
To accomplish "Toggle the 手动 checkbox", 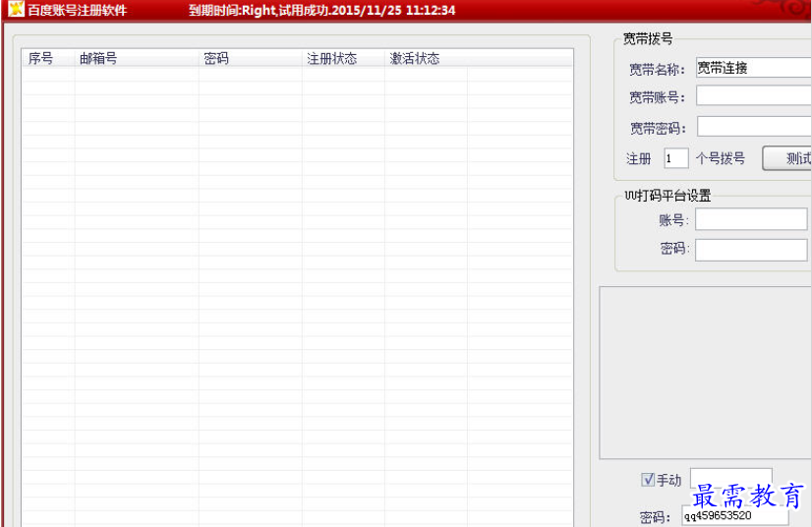I will coord(647,480).
